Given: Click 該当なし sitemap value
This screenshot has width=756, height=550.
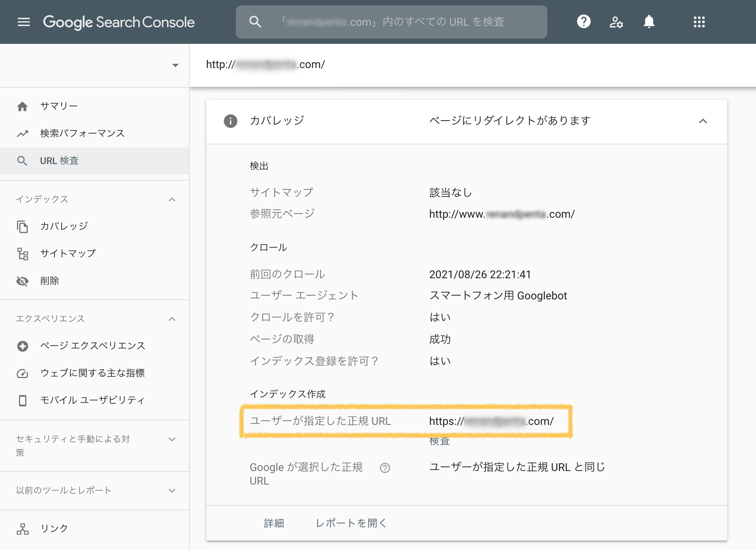Looking at the screenshot, I should click(x=451, y=193).
